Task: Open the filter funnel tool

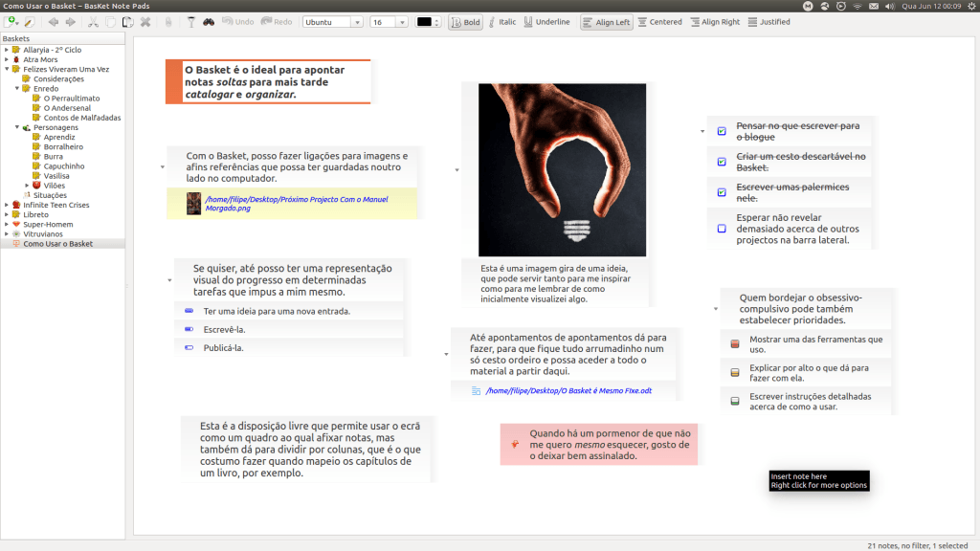Action: pyautogui.click(x=191, y=22)
